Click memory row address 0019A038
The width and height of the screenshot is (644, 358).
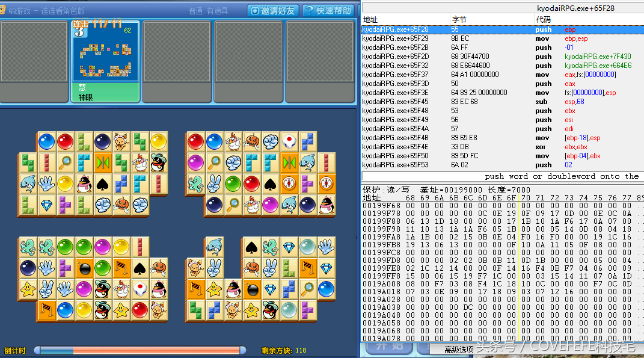point(382,307)
